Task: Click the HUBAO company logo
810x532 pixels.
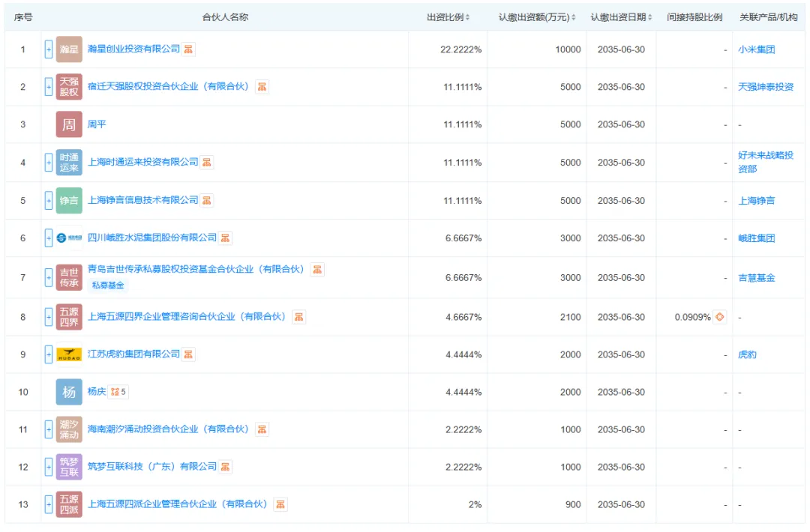Action: click(x=69, y=354)
